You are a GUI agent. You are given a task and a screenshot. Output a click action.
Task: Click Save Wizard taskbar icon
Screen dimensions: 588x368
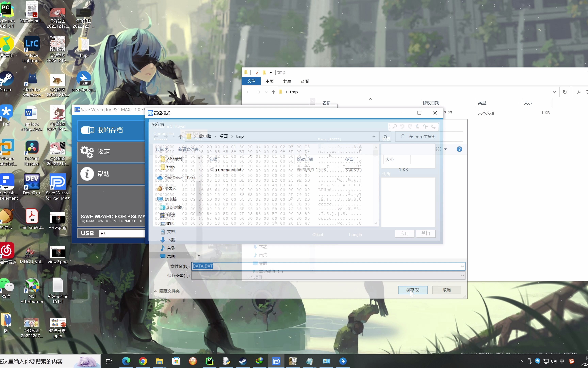[x=276, y=361]
